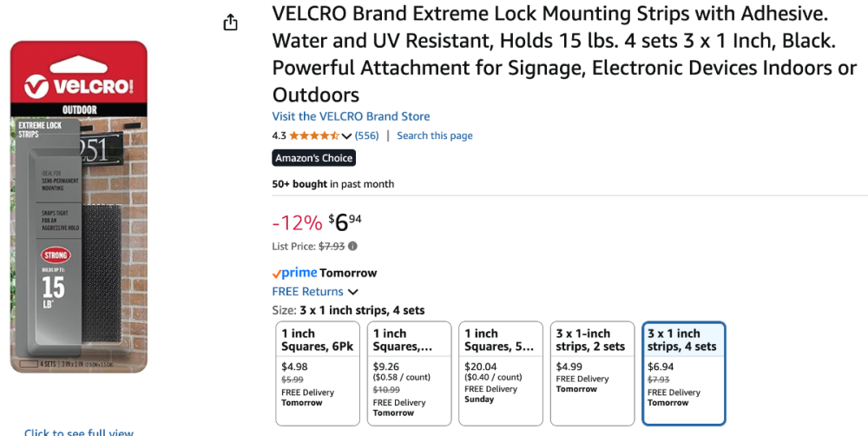
Task: Expand the FREE Returns dropdown
Action: click(352, 292)
